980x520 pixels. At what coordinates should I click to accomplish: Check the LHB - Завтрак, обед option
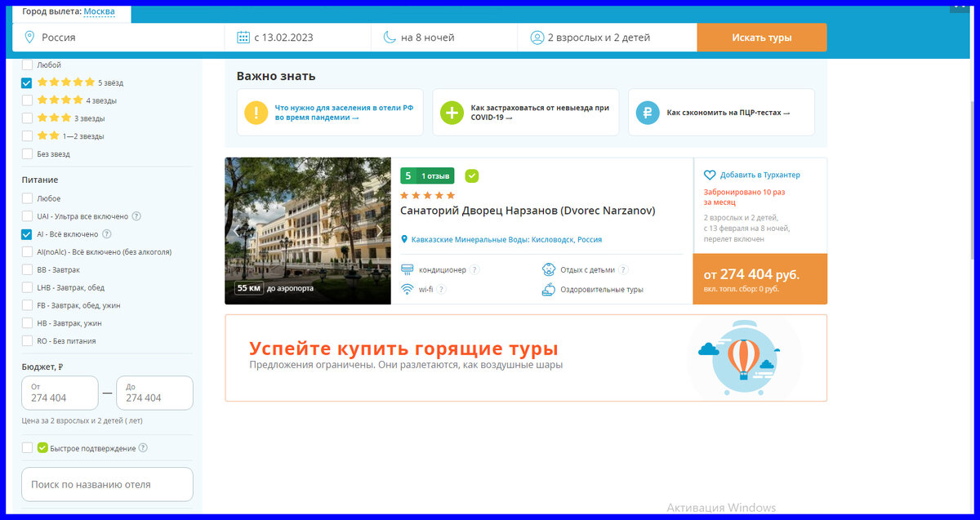(27, 287)
